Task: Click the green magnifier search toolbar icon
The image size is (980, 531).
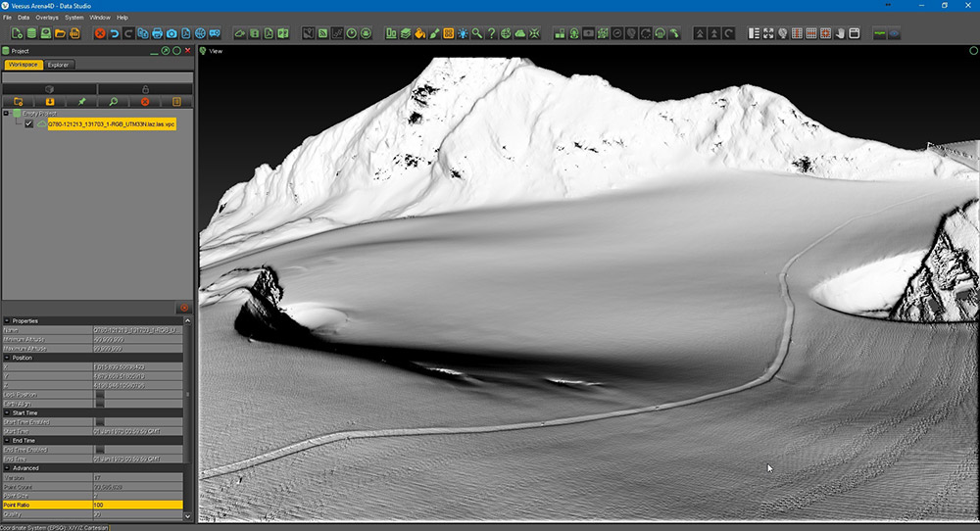Action: [x=477, y=33]
